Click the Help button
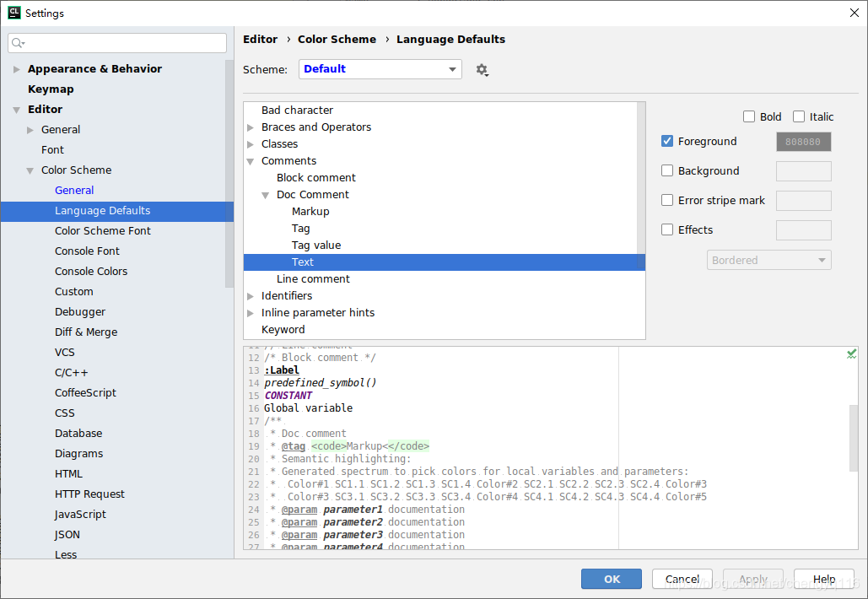The width and height of the screenshot is (868, 599). coord(823,579)
